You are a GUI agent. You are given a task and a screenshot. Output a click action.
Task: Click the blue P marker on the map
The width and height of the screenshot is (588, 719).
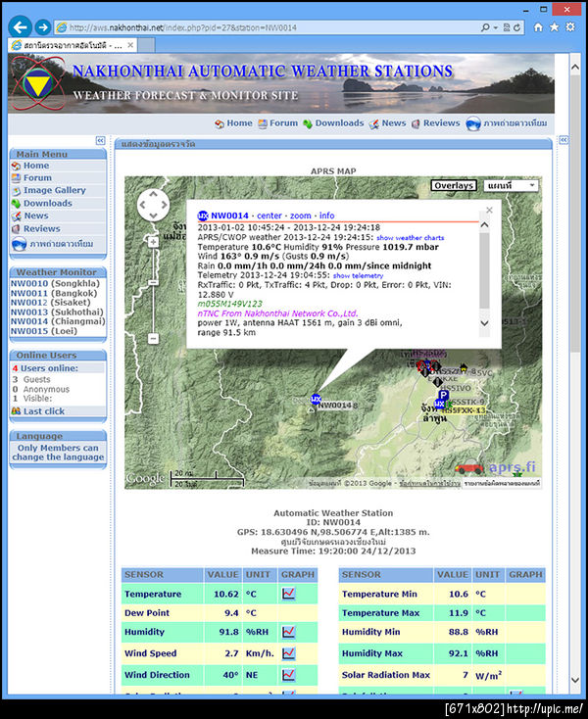pos(443,395)
